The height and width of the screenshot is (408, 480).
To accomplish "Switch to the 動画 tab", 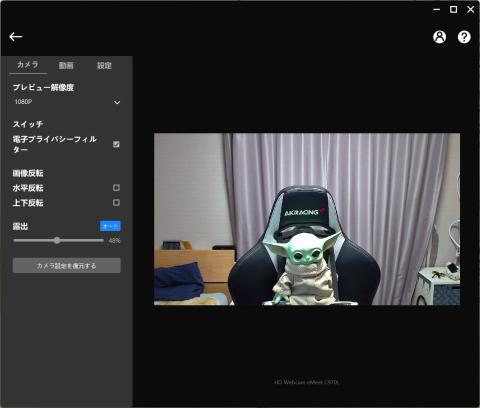I will (66, 65).
